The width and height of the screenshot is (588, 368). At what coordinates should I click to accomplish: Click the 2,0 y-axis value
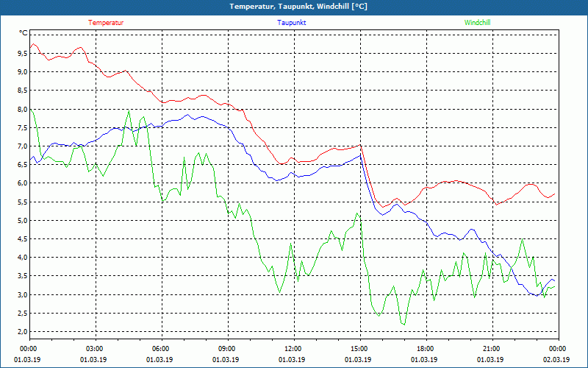(x=23, y=332)
